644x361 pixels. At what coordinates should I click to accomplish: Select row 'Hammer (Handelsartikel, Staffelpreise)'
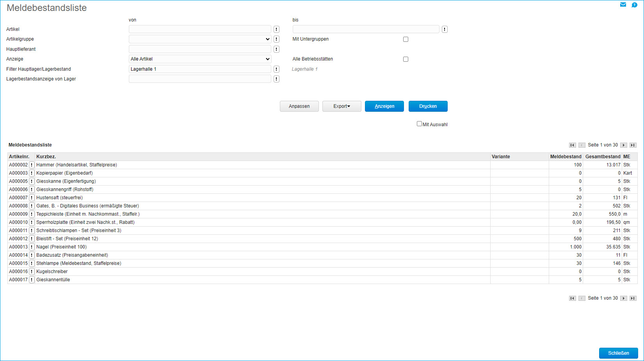322,165
